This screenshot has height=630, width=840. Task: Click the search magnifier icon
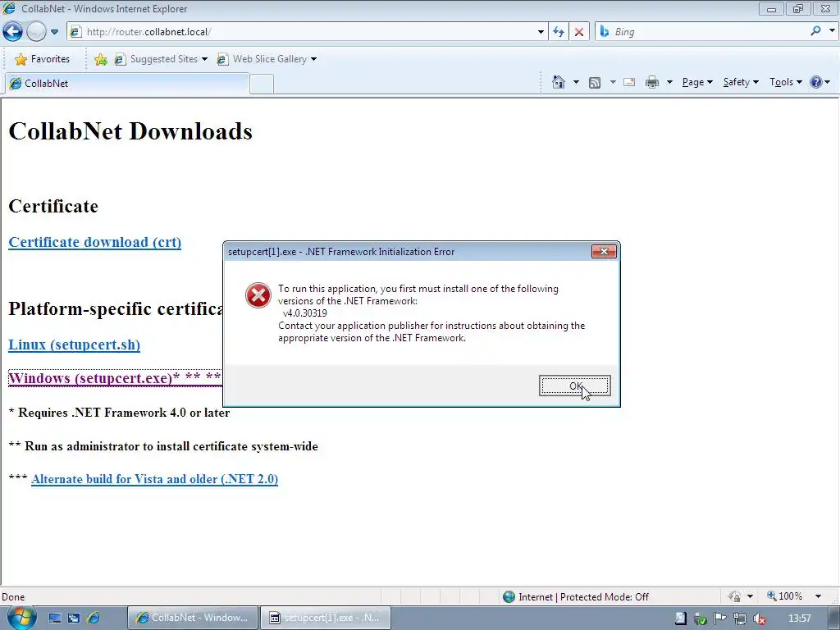tap(815, 31)
